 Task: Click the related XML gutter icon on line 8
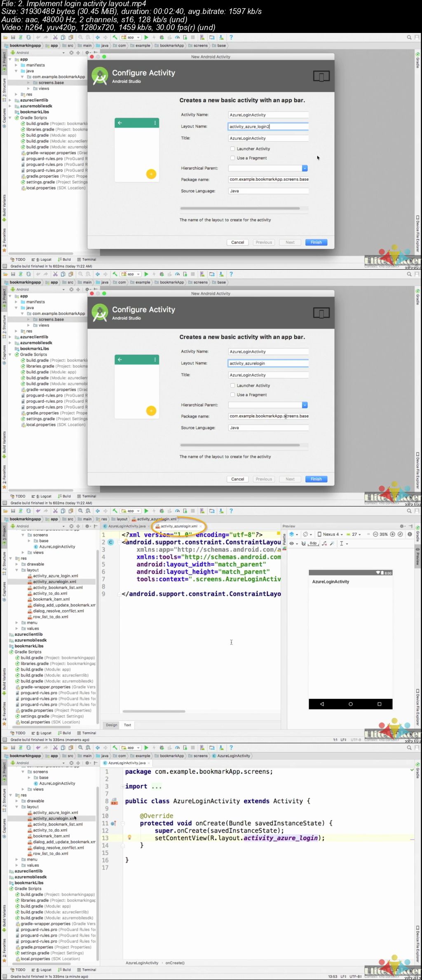[114, 801]
